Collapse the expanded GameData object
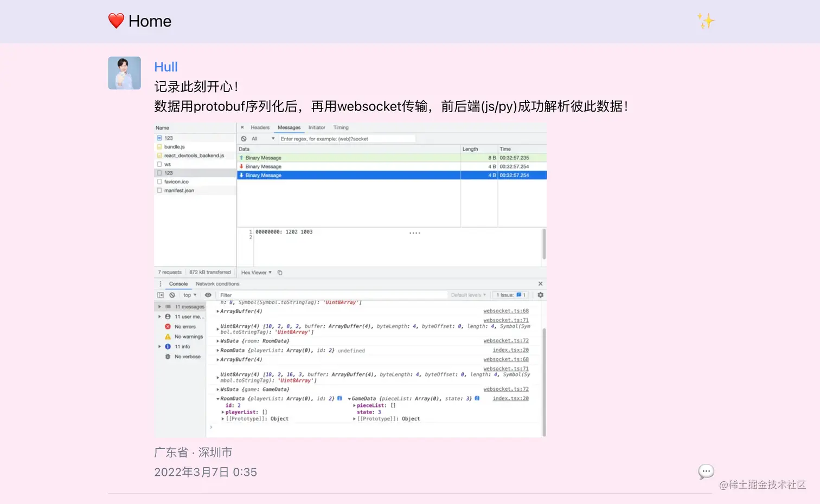This screenshot has width=820, height=504. click(350, 398)
